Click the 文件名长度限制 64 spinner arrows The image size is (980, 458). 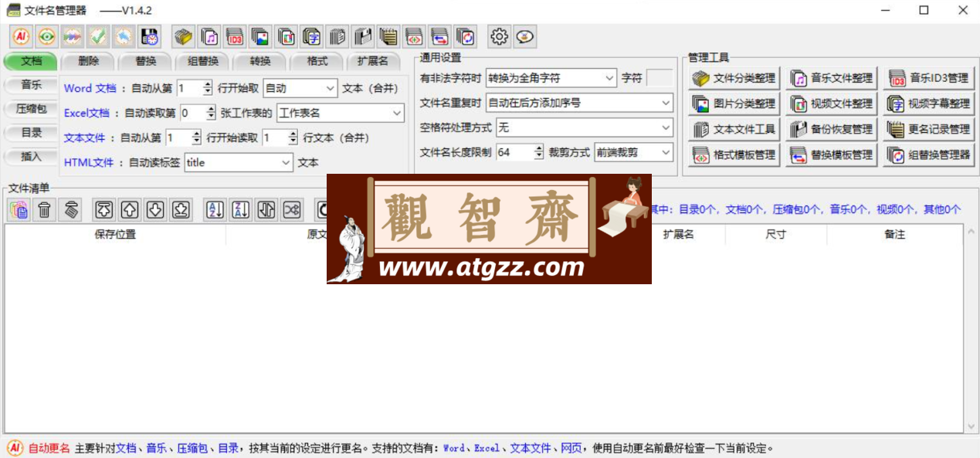pyautogui.click(x=538, y=152)
